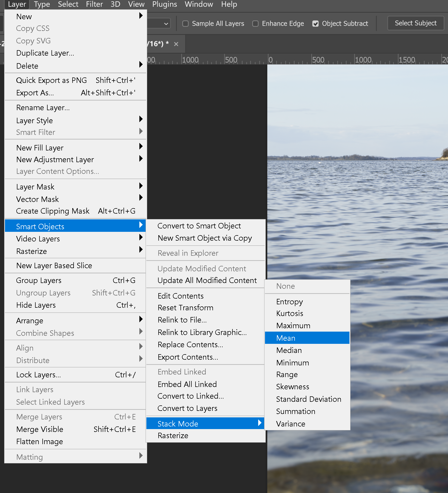Open the Filter menu
Screen dimensions: 448x493
pos(94,4)
